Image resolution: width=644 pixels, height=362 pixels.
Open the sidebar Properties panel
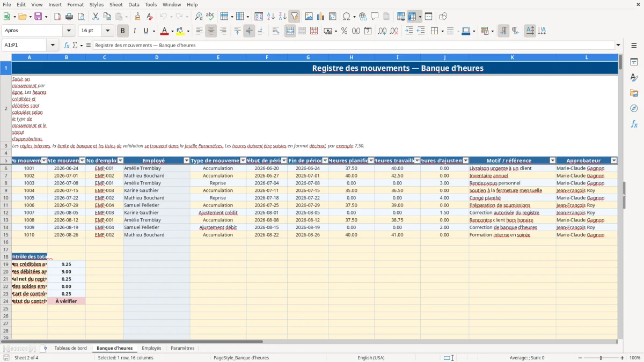tap(634, 62)
